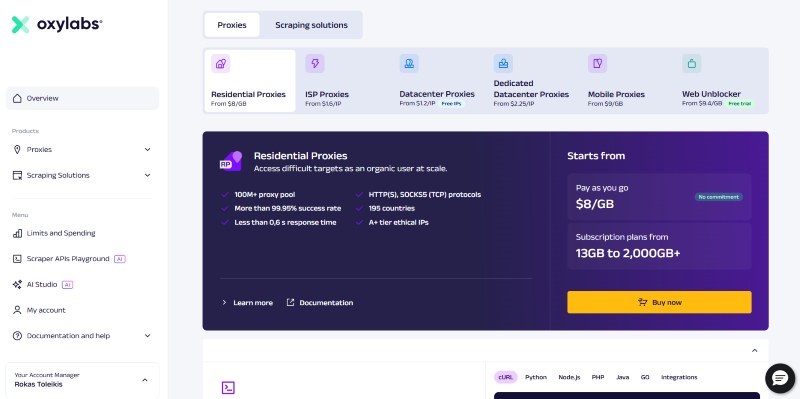Select the Mobile Proxies phone icon
800x399 pixels.
(597, 64)
